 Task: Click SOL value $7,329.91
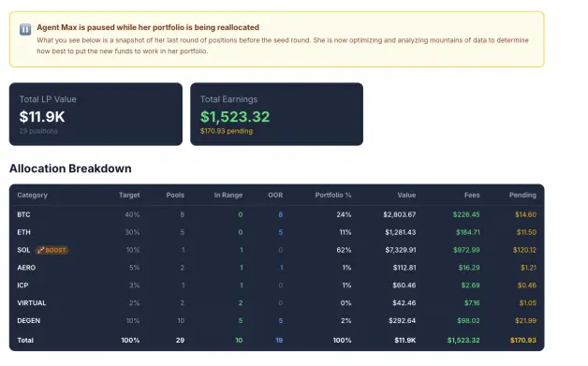(401, 250)
